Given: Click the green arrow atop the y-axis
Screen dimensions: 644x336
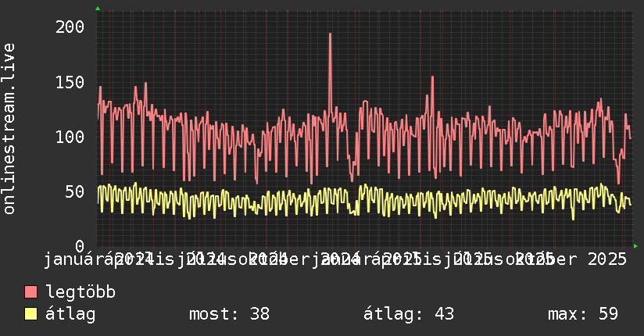Looking at the screenshot, I should 98,9.
